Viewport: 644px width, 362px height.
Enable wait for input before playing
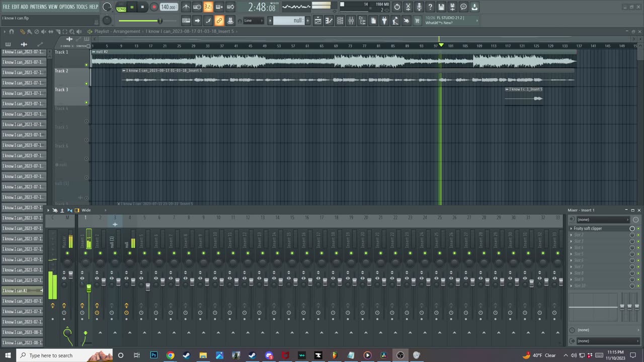tap(197, 7)
